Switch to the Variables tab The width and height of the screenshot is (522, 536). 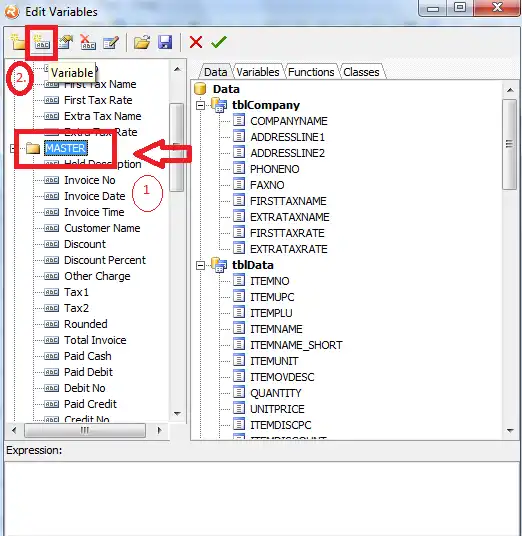[258, 72]
